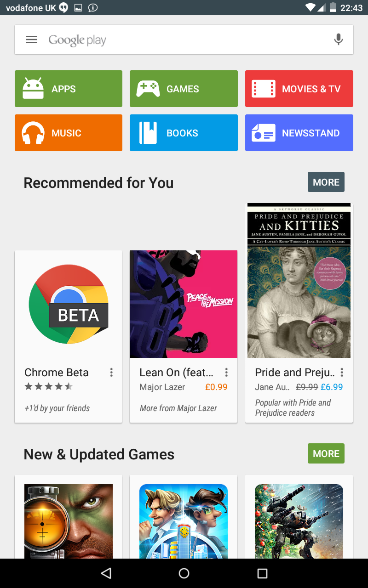The image size is (368, 588).
Task: Open the Music category tile
Action: point(69,133)
